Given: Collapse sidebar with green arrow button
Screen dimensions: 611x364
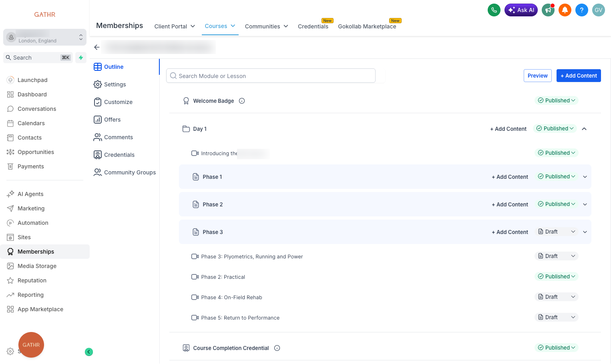Looking at the screenshot, I should pyautogui.click(x=89, y=352).
